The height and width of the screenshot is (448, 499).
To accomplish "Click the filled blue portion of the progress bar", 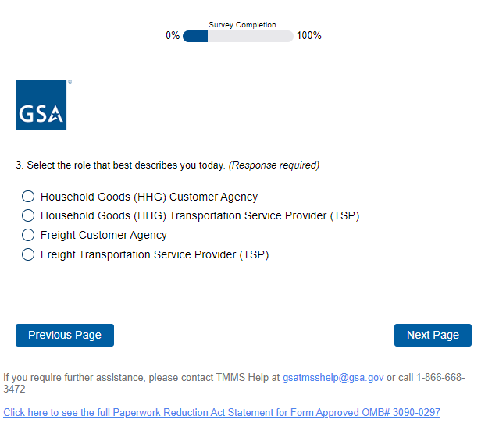I will (195, 36).
